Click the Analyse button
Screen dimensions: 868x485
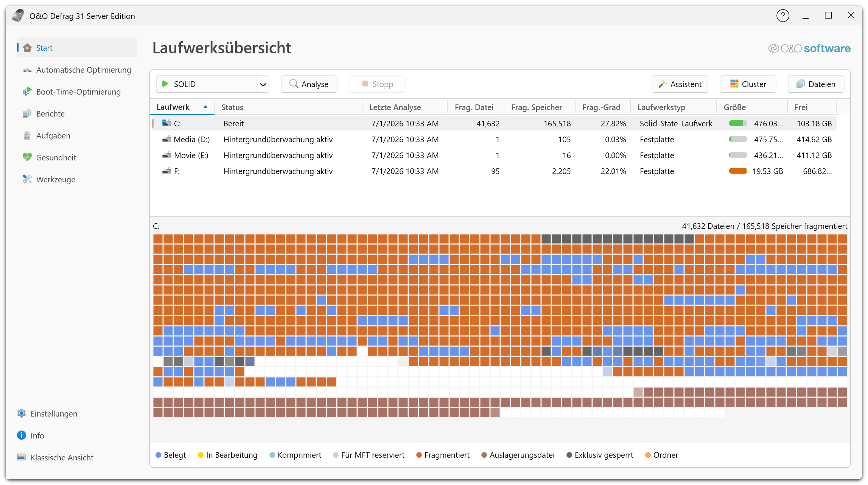309,84
